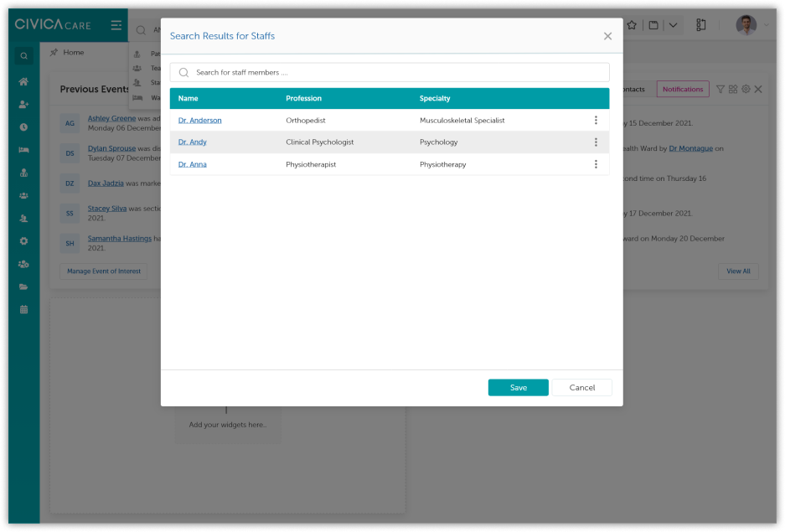Image resolution: width=785 pixels, height=532 pixels.
Task: Open the kebab menu for Dr. Anna
Action: (x=596, y=164)
